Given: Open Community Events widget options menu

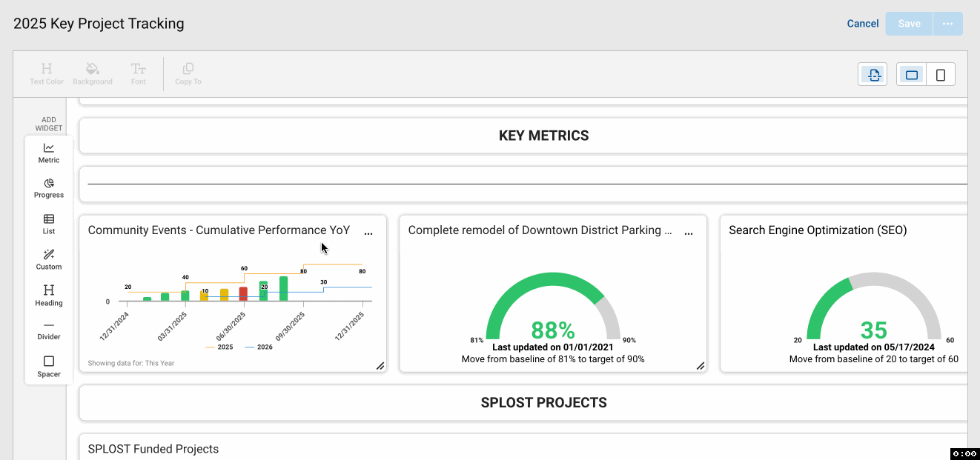Looking at the screenshot, I should pyautogui.click(x=368, y=233).
